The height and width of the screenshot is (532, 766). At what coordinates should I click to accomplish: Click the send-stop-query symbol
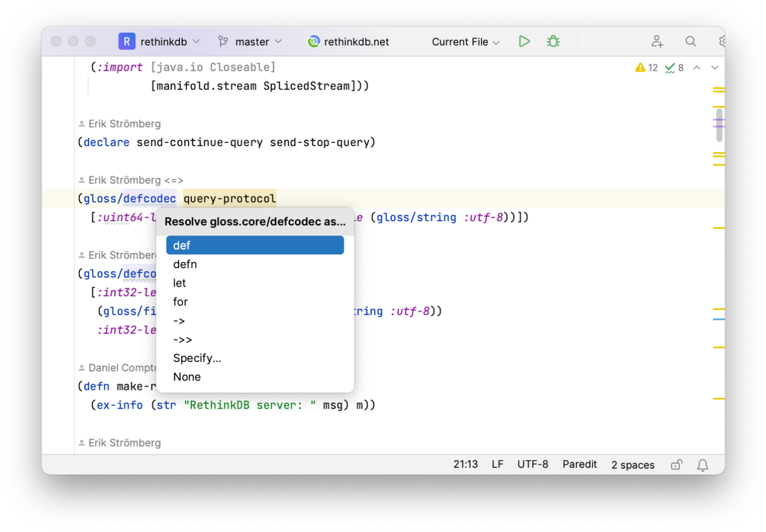(x=319, y=142)
